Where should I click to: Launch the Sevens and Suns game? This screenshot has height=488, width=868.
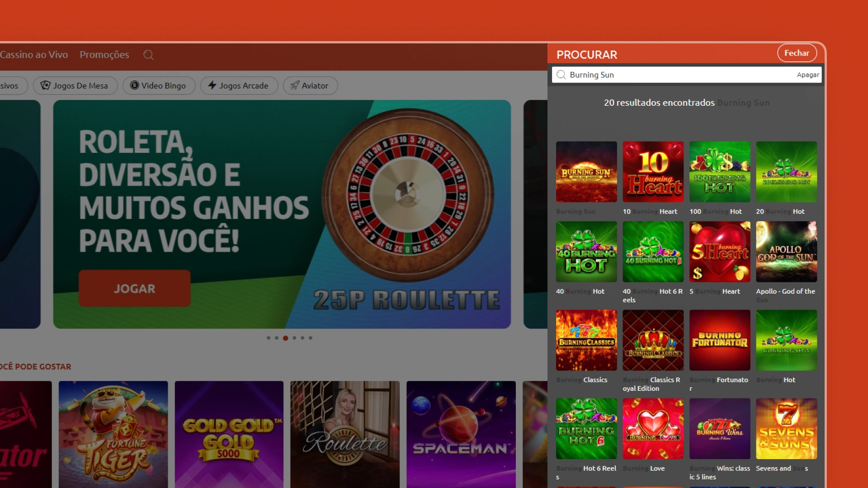click(786, 428)
